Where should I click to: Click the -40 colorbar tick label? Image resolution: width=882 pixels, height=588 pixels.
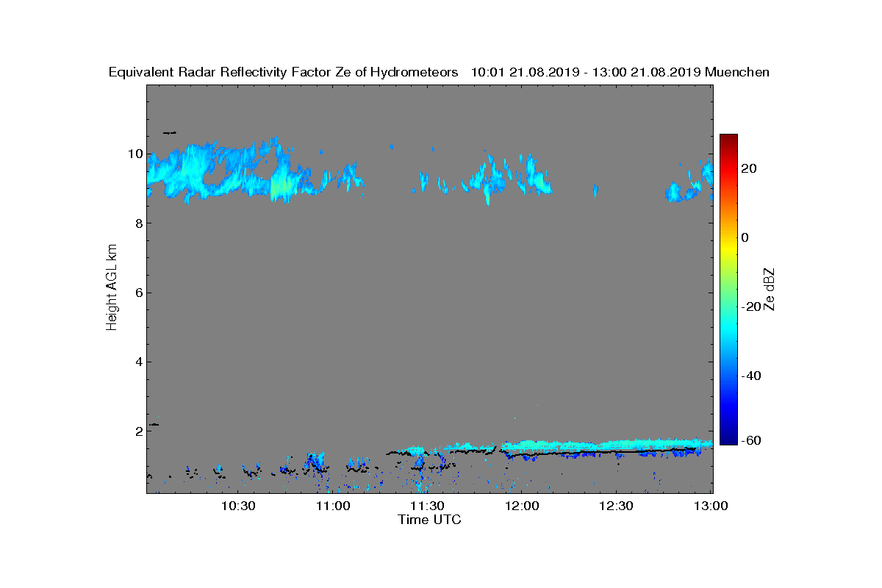point(749,376)
